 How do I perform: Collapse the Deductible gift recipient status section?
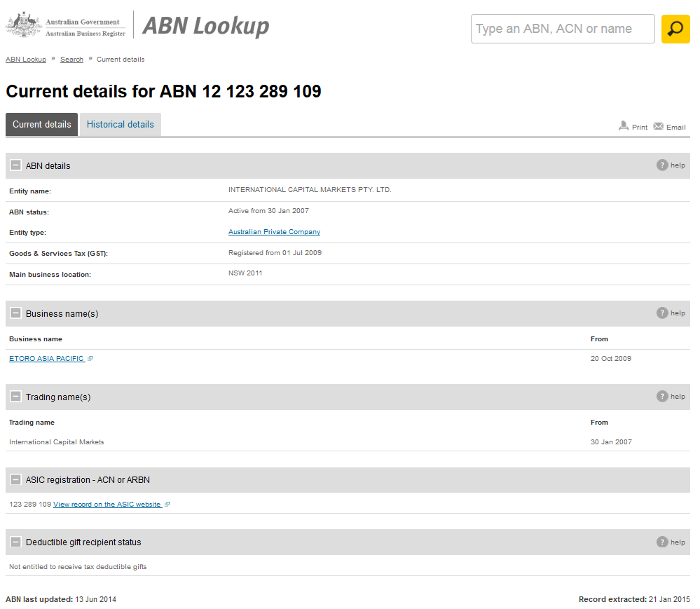coord(15,542)
